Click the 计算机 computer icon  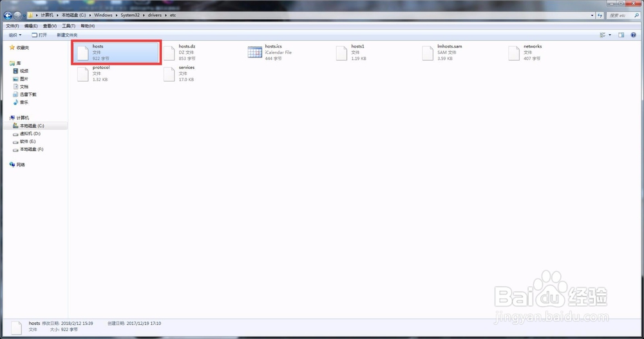12,118
